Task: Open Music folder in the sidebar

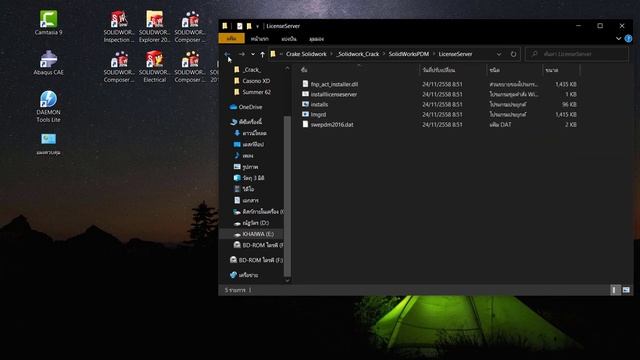Action: pos(243,156)
